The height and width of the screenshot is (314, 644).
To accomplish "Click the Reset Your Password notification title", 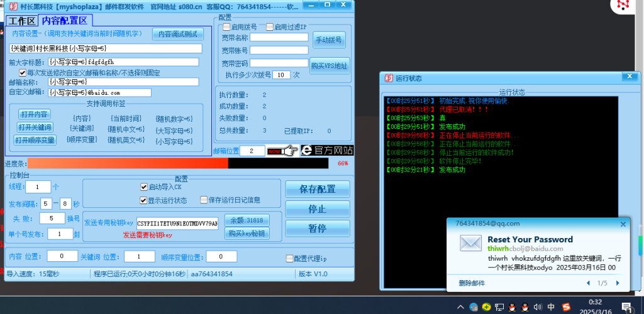I will (x=530, y=239).
